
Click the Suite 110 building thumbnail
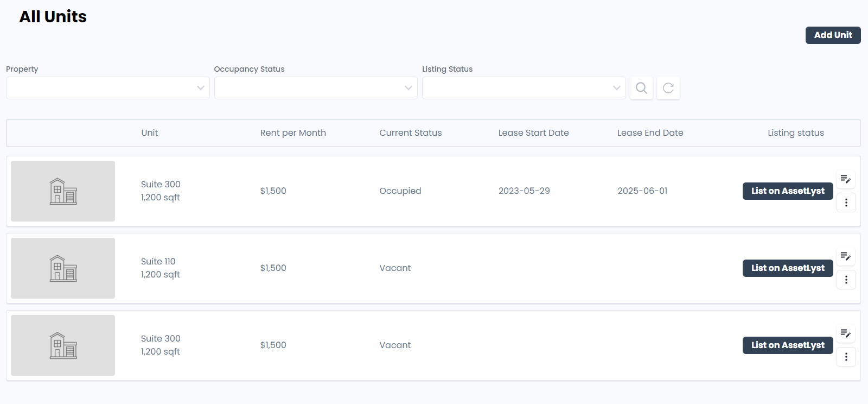pos(63,268)
